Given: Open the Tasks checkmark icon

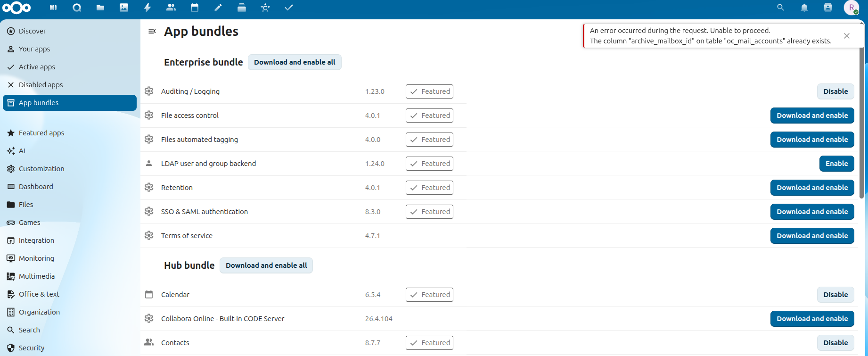Looking at the screenshot, I should [289, 8].
